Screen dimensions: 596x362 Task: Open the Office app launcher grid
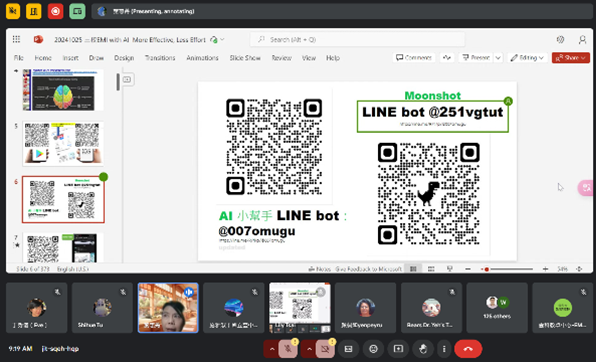click(x=16, y=39)
